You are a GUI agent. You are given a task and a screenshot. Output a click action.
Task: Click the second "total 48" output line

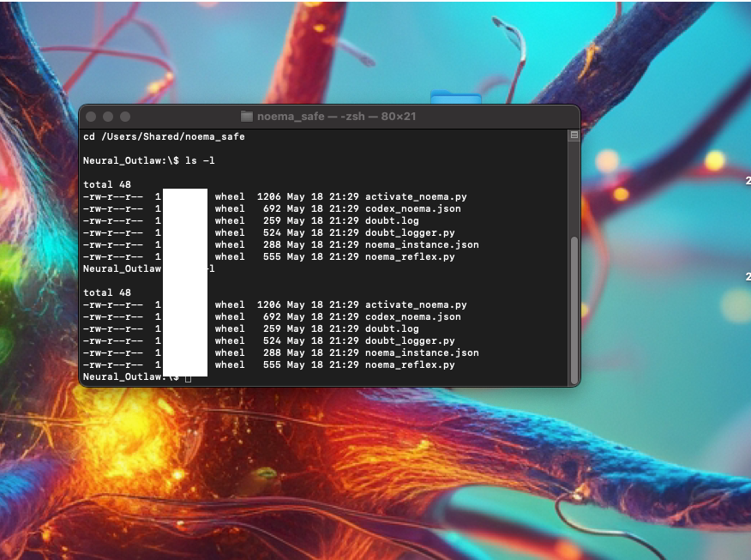(x=107, y=292)
